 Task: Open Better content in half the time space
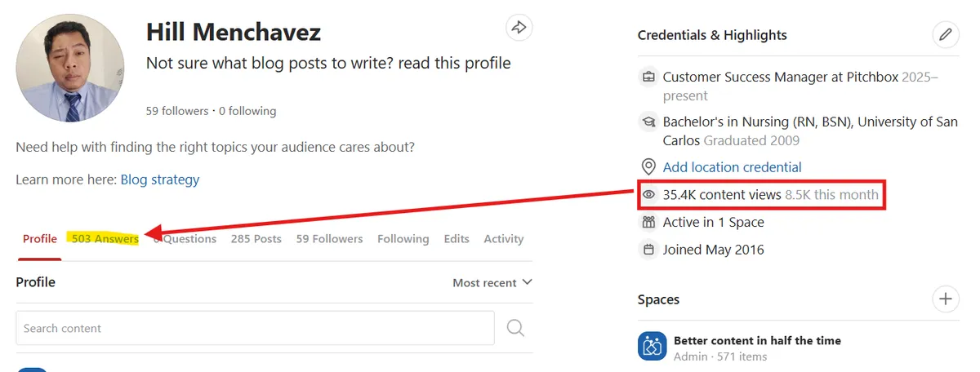point(756,340)
